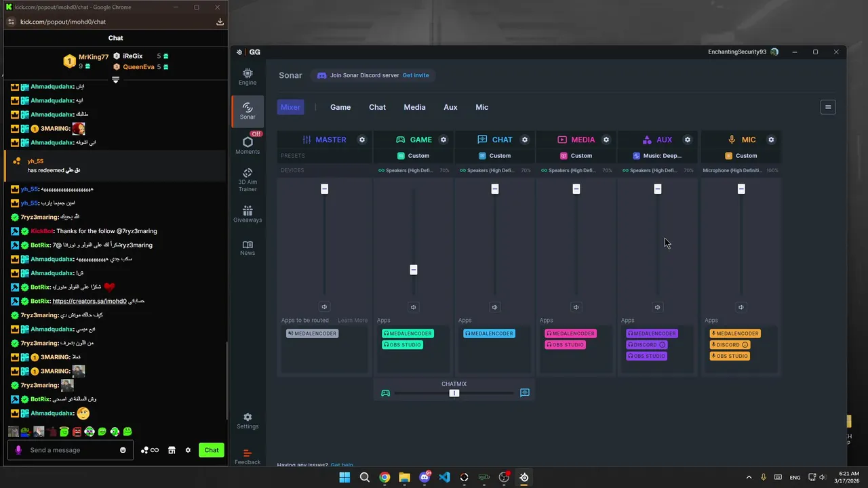The image size is (868, 488).
Task: Click OBS STUDIO tag in GAME apps
Action: coord(402,345)
